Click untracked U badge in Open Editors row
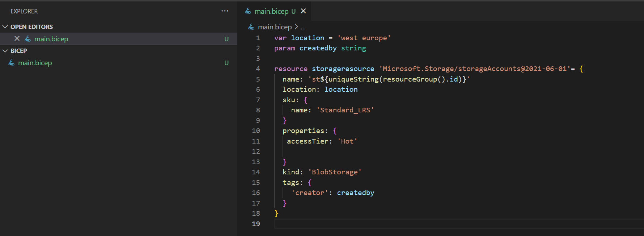Image resolution: width=644 pixels, height=236 pixels. [x=226, y=39]
